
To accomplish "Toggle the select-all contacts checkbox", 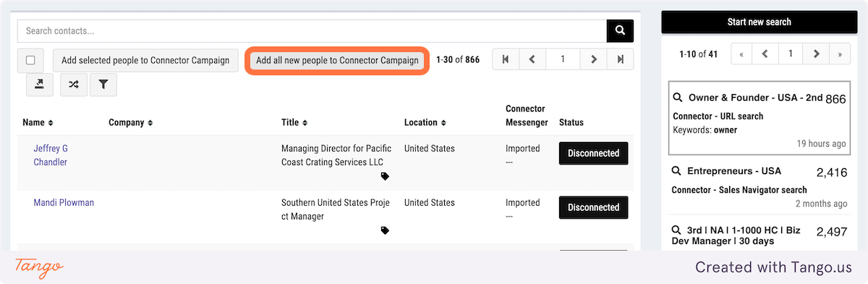I will [x=30, y=60].
